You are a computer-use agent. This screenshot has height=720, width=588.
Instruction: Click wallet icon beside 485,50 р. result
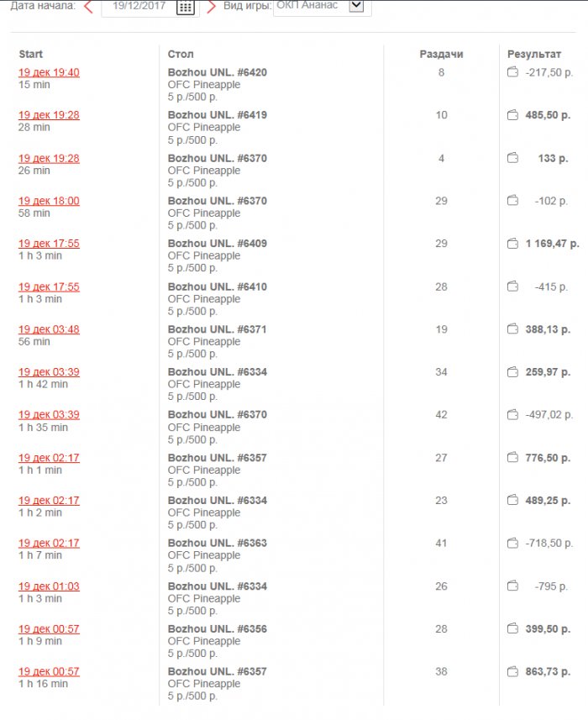point(512,115)
